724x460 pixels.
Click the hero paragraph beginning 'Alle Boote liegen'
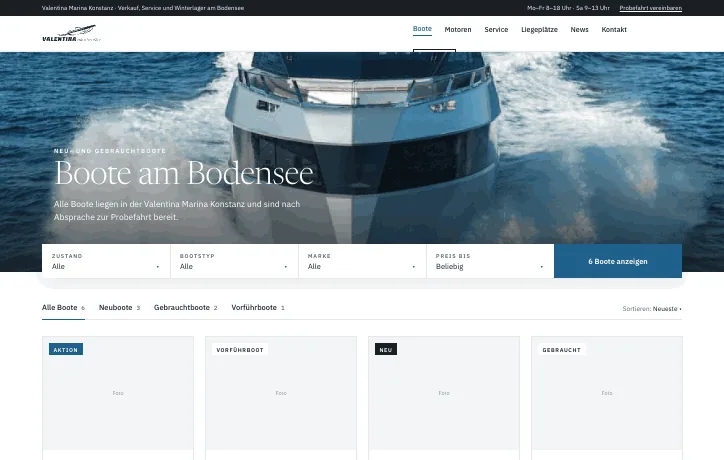(x=177, y=210)
